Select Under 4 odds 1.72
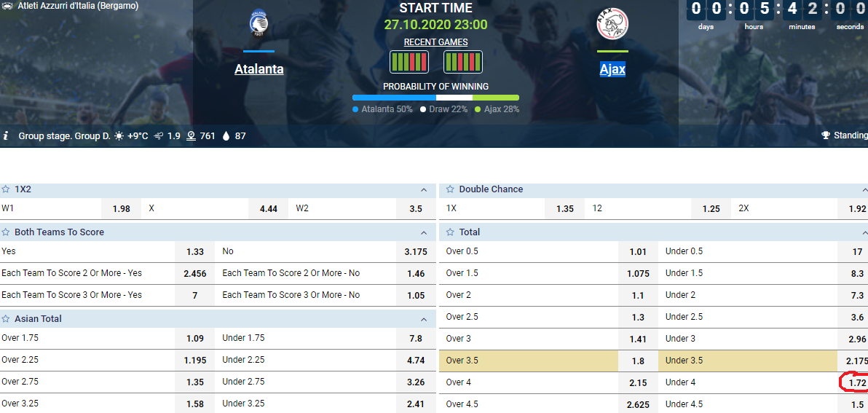Screen dimensions: 868x413 [856, 382]
